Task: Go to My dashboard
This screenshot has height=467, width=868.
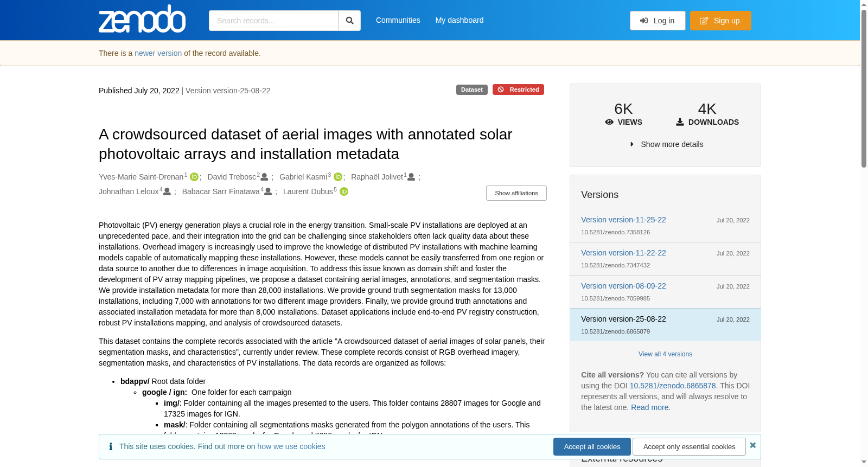Action: (x=459, y=20)
